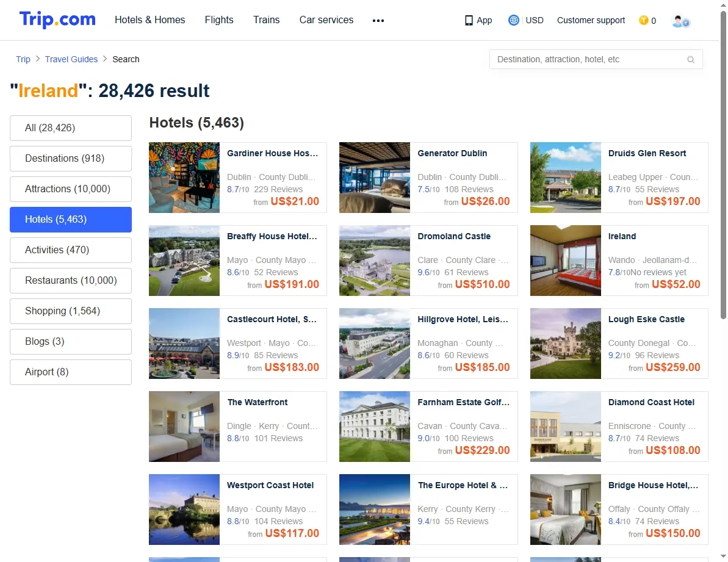Screen dimensions: 728x562
Task: Open the more options ellipsis menu
Action: (378, 20)
